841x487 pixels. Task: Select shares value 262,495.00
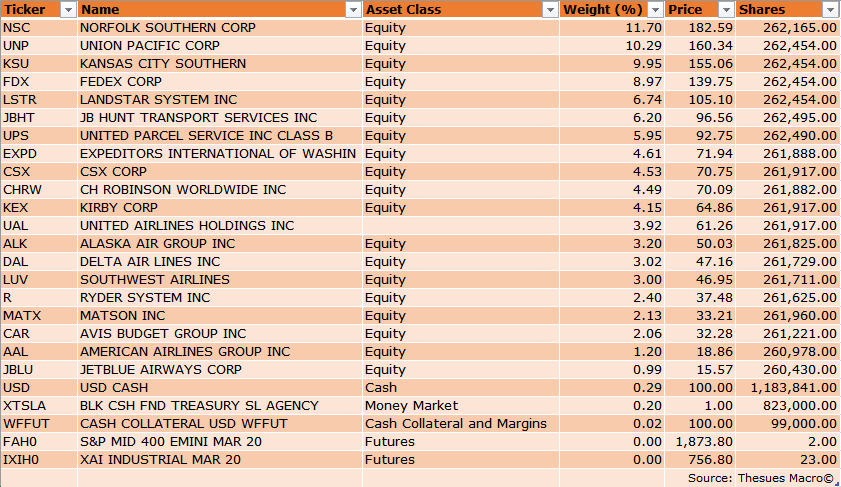click(786, 117)
